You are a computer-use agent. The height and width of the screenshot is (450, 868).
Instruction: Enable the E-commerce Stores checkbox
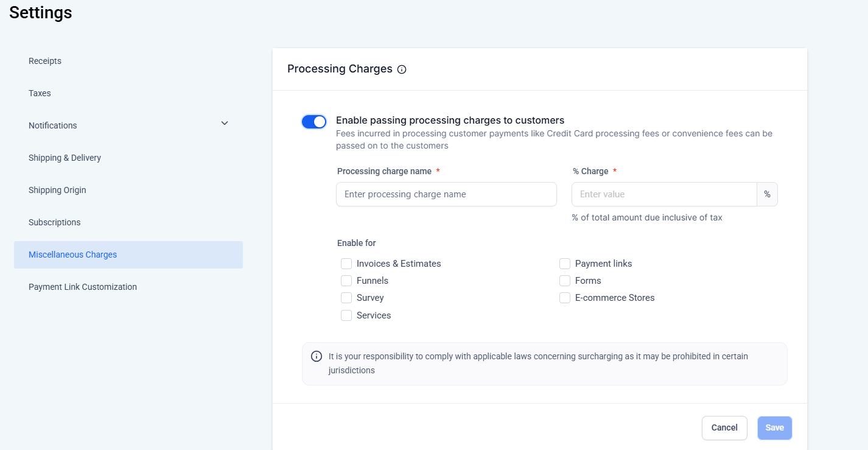click(x=565, y=298)
